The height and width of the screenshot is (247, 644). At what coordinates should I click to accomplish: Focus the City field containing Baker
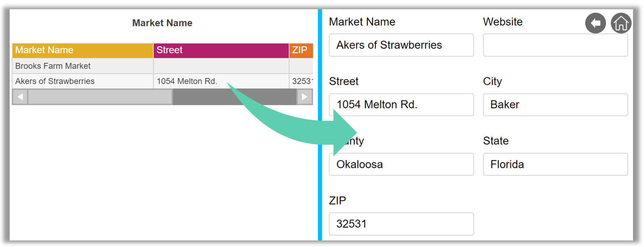[x=555, y=105]
